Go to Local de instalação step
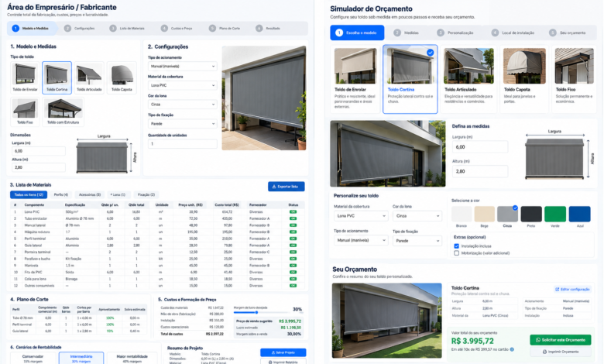This screenshot has height=364, width=604. [513, 33]
